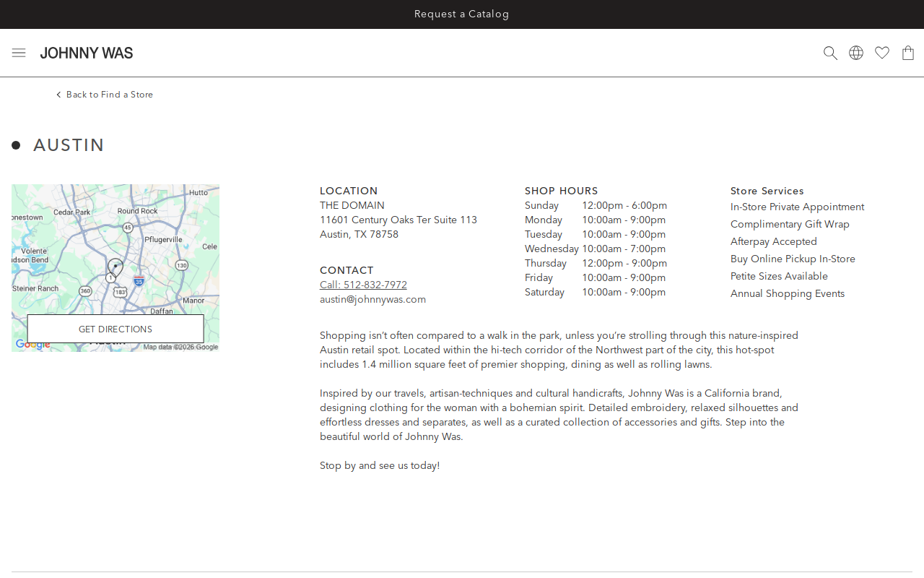Image resolution: width=924 pixels, height=578 pixels.
Task: Open the hamburger navigation menu
Action: [x=19, y=53]
